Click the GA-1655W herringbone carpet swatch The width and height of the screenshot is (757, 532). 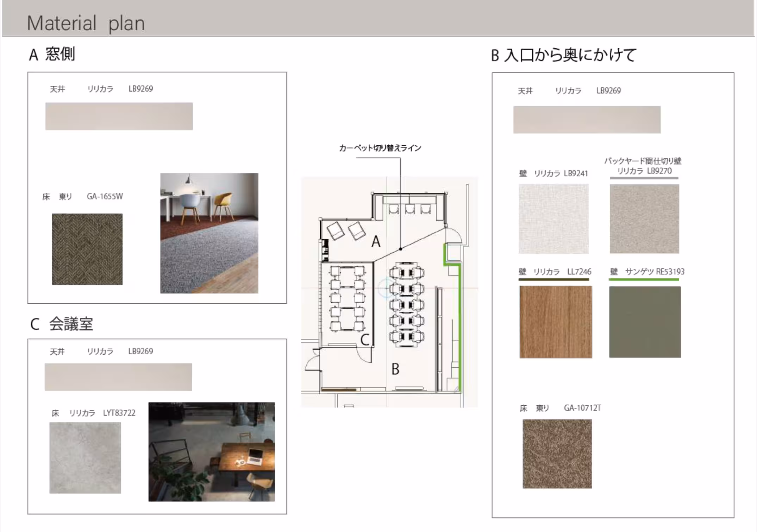tap(87, 249)
